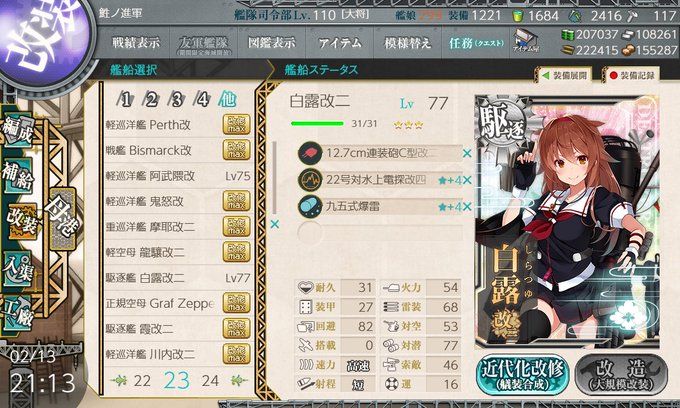The width and height of the screenshot is (680, 408).
Task: Open the 工廠 factory sidebar icon
Action: tap(18, 313)
